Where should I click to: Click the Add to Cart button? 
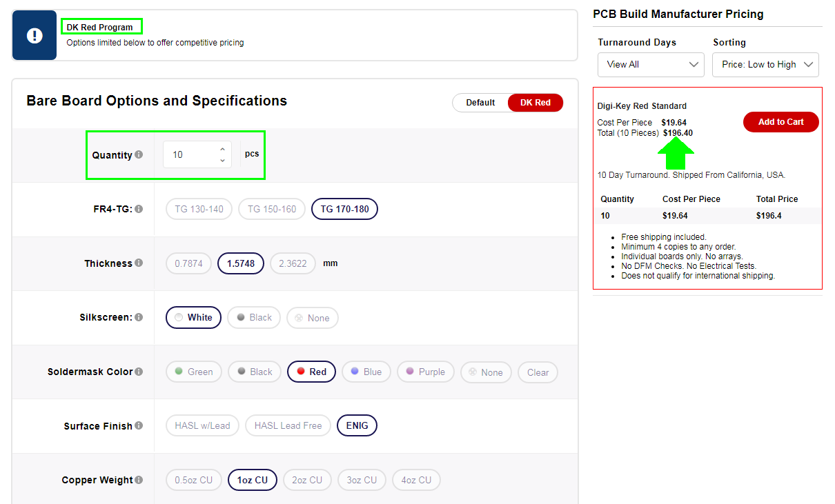point(781,122)
